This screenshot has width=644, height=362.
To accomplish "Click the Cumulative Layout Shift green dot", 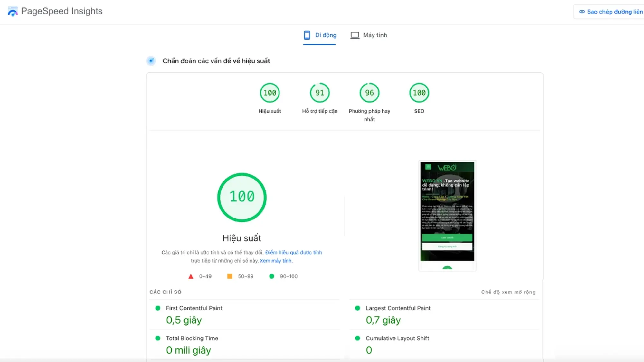I will (x=357, y=338).
